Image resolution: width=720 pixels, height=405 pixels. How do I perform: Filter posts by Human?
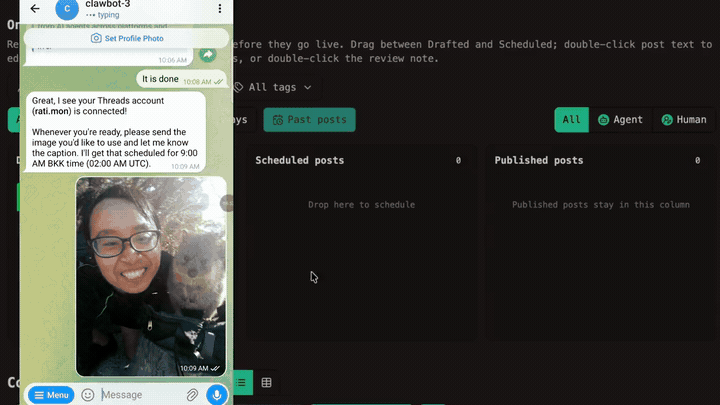click(684, 120)
